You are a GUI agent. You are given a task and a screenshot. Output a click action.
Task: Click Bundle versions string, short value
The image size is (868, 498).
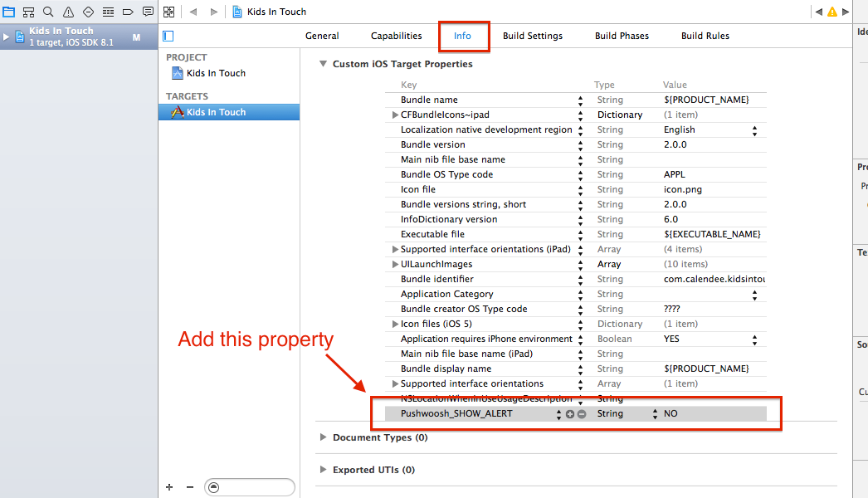pos(675,204)
